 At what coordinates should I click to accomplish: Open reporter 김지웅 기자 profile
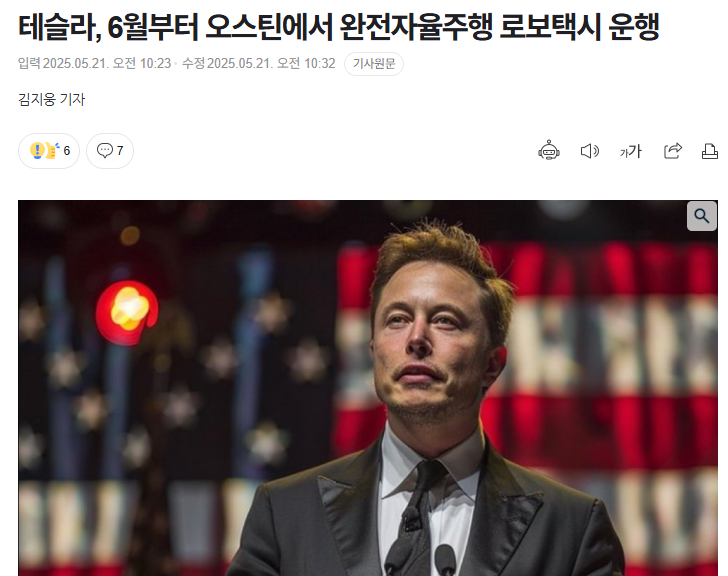click(x=52, y=99)
